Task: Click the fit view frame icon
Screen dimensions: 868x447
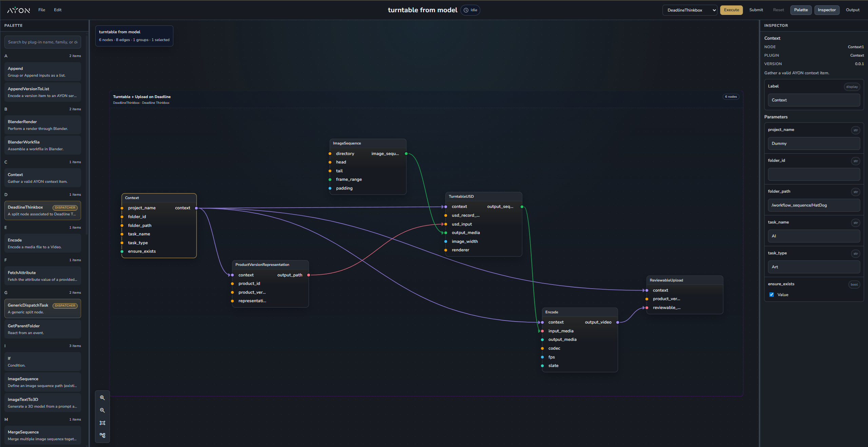Action: pos(102,423)
